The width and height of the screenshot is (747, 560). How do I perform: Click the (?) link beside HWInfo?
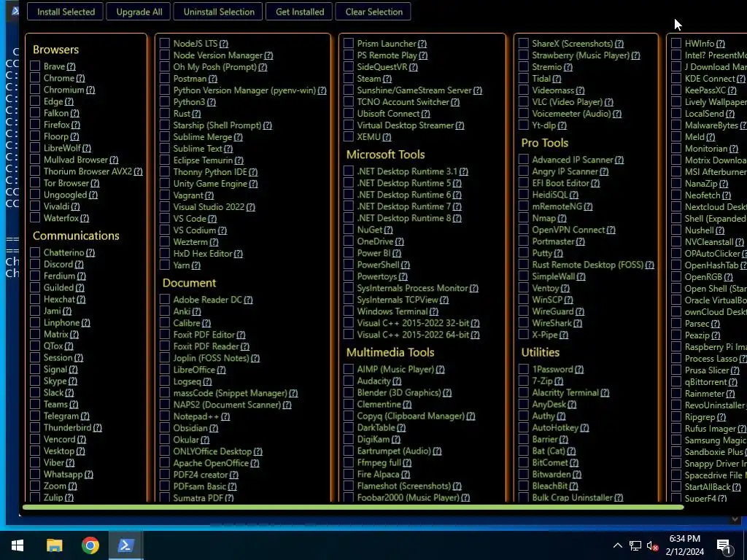pyautogui.click(x=720, y=44)
